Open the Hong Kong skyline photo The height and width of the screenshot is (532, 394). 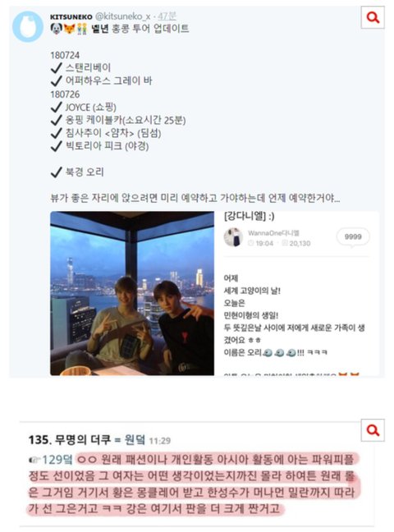pyautogui.click(x=132, y=293)
